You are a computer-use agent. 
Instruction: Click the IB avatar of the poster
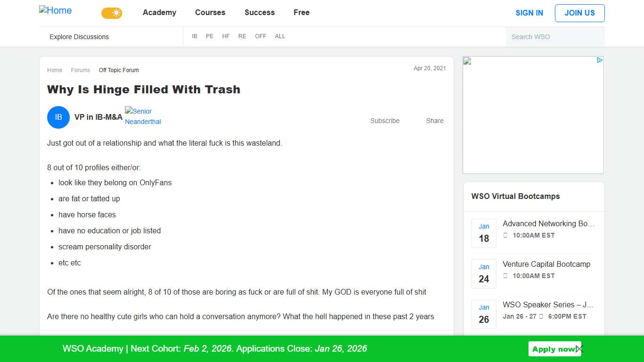point(58,117)
